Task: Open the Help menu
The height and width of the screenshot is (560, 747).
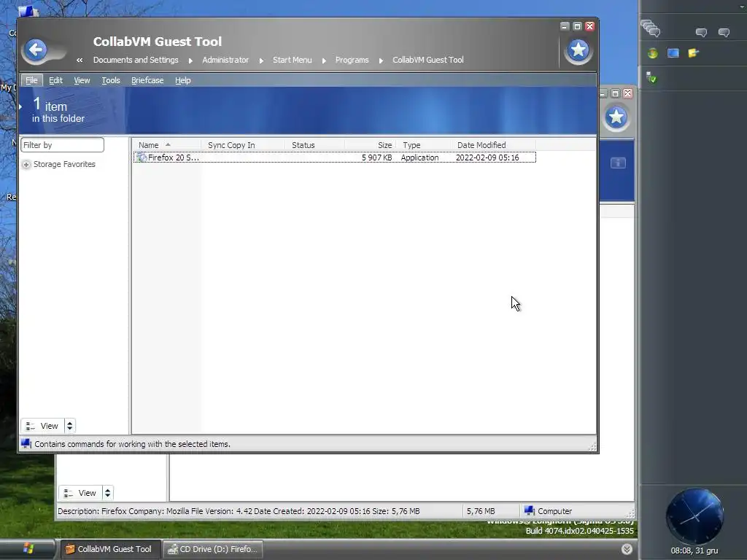Action: point(182,80)
